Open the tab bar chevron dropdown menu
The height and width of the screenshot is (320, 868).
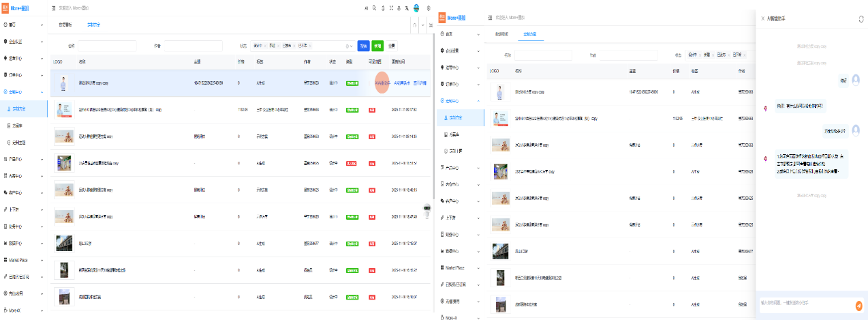click(x=422, y=25)
